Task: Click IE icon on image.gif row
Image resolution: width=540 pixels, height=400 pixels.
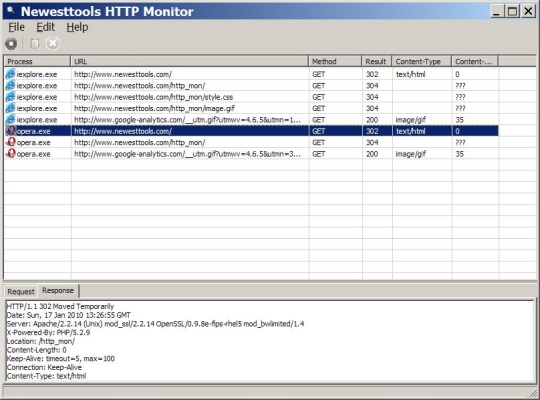Action: pos(11,108)
